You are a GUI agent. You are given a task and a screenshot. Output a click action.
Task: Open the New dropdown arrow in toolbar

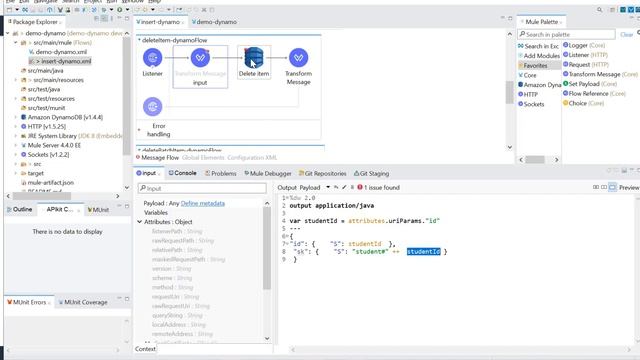[x=17, y=10]
